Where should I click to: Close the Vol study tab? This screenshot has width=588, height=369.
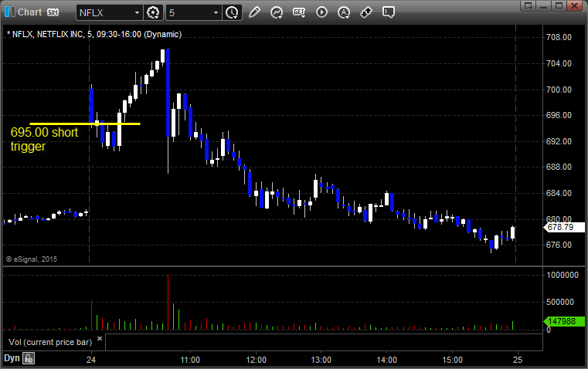point(99,338)
